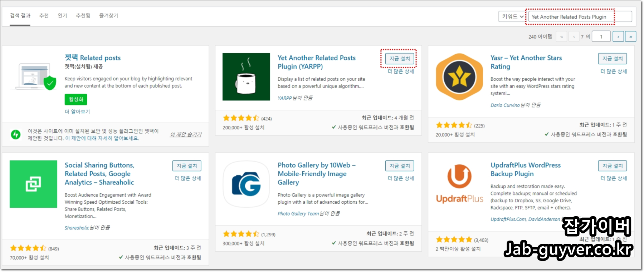The width and height of the screenshot is (644, 272).
Task: Open more details for Shareaholic plugin
Action: [188, 178]
